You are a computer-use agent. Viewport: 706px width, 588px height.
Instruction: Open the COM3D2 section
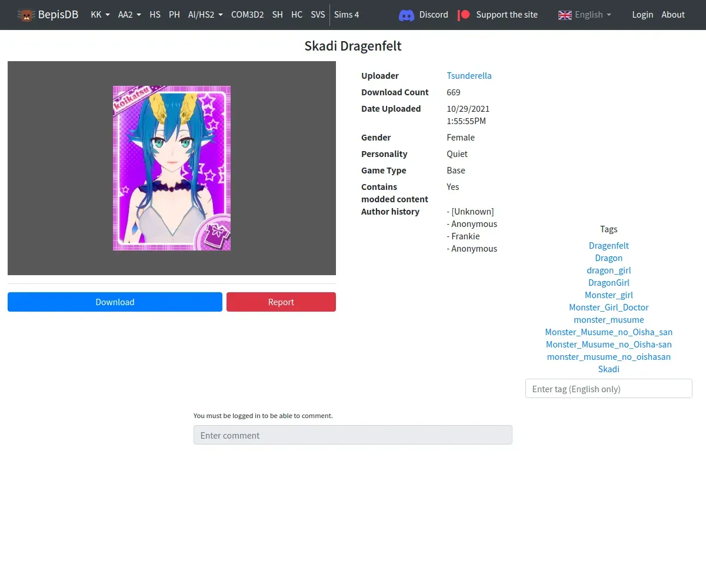247,15
